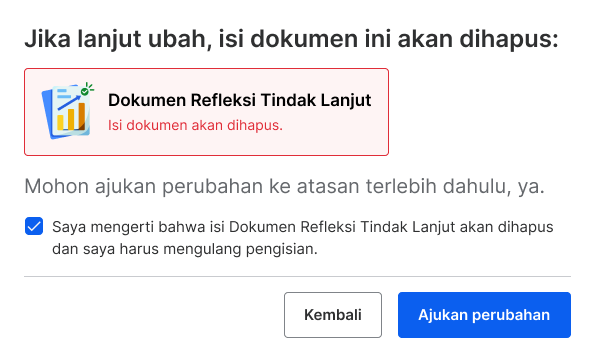The width and height of the screenshot is (595, 362).
Task: Click the Kembali button
Action: point(333,315)
